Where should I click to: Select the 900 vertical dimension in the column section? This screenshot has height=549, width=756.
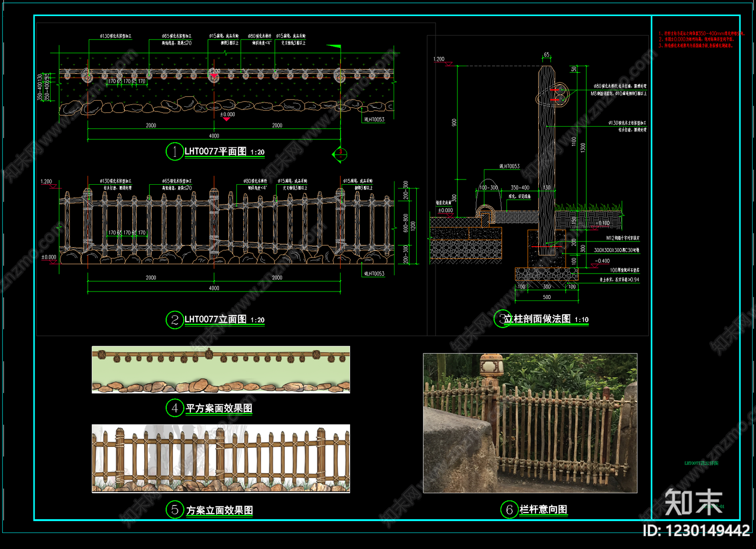[454, 122]
